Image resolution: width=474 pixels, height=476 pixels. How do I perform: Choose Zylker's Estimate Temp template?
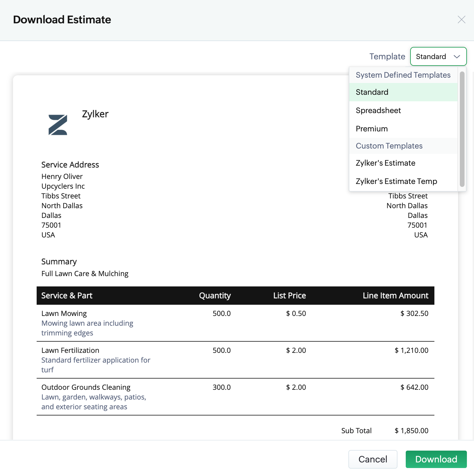point(396,181)
